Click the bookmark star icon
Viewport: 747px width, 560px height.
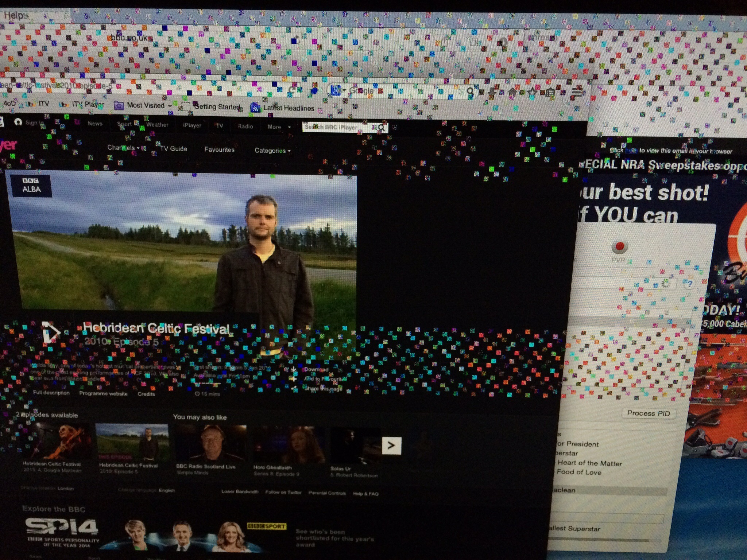pos(532,93)
